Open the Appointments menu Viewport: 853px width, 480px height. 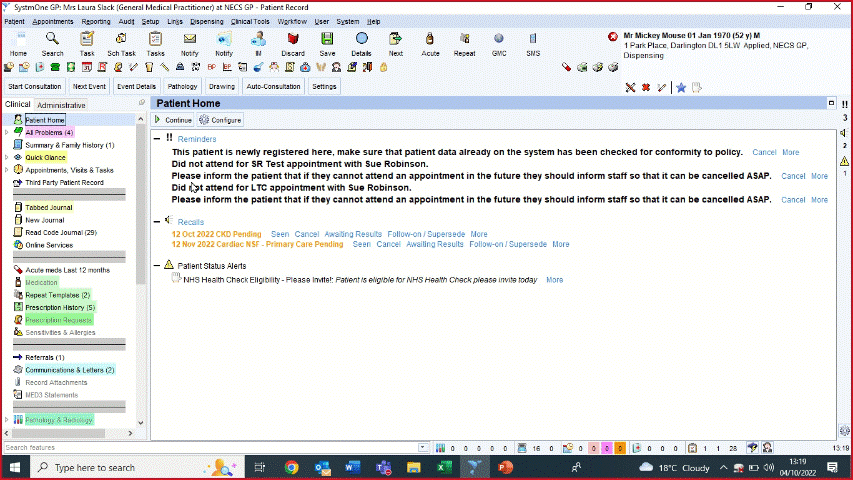tap(52, 22)
